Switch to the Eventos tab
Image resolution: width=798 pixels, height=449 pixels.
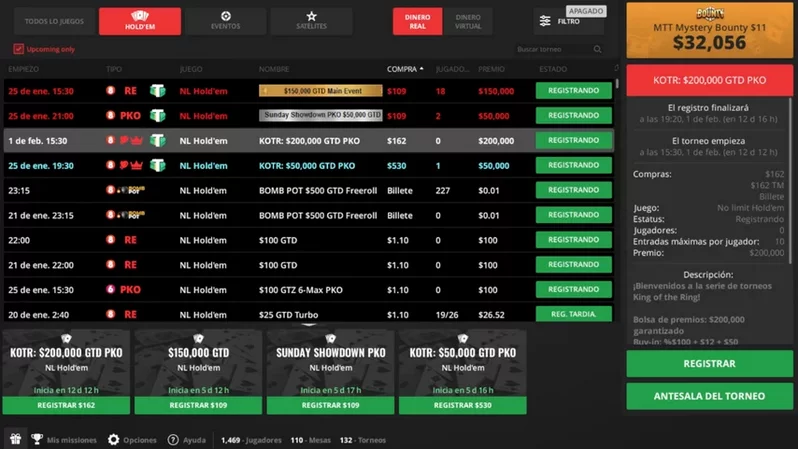coord(225,21)
